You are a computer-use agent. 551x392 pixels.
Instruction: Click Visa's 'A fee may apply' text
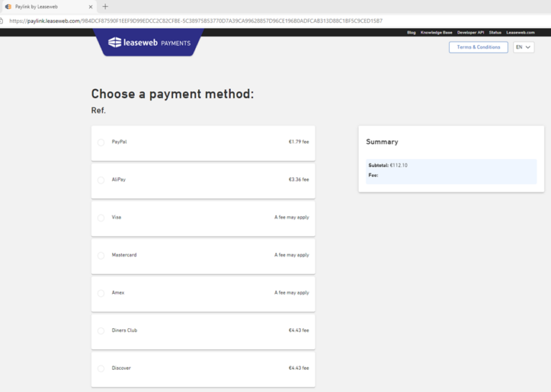(x=292, y=217)
